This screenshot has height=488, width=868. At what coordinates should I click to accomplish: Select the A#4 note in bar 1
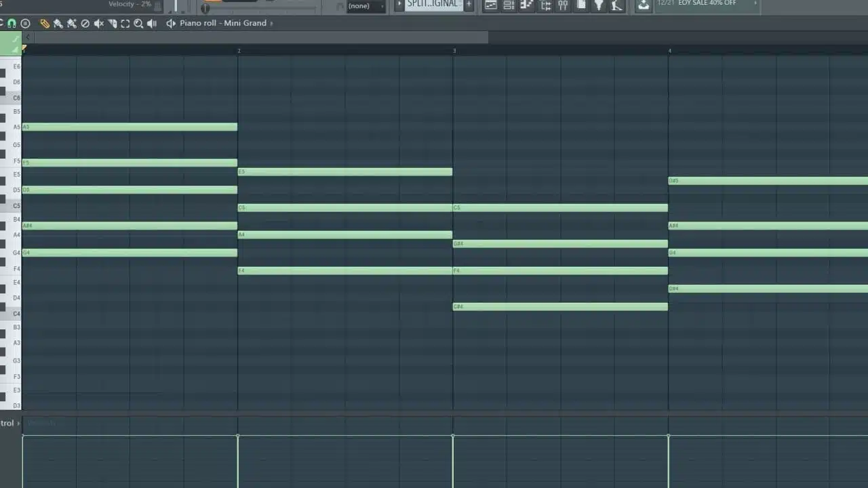point(130,226)
